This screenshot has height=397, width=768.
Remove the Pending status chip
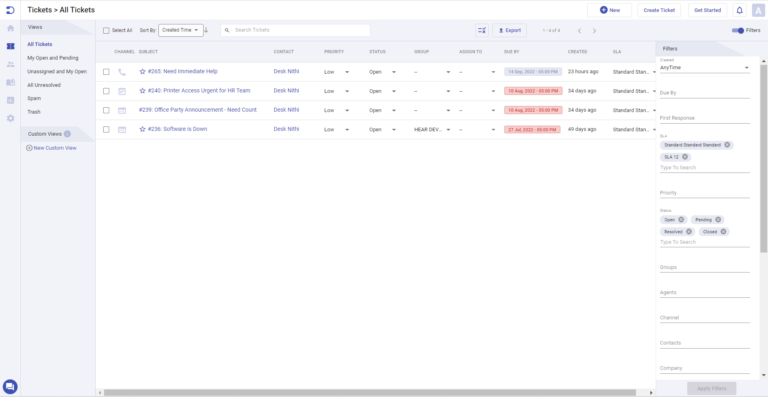click(718, 220)
